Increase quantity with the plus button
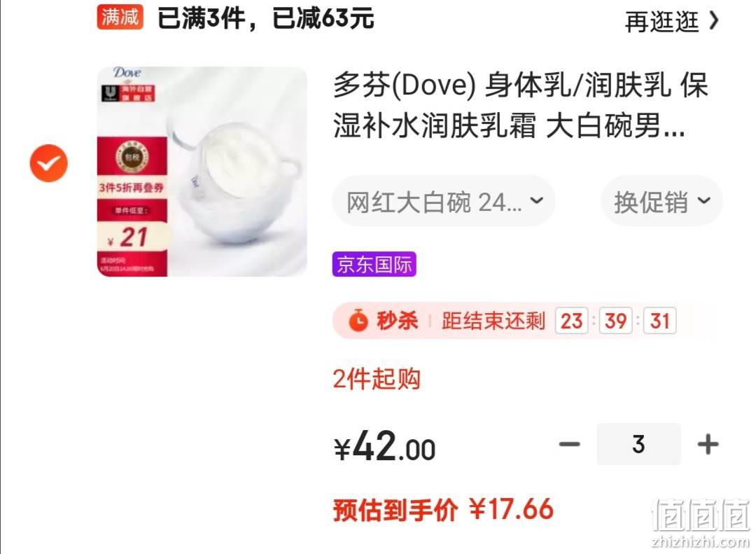The width and height of the screenshot is (756, 554). pyautogui.click(x=708, y=444)
